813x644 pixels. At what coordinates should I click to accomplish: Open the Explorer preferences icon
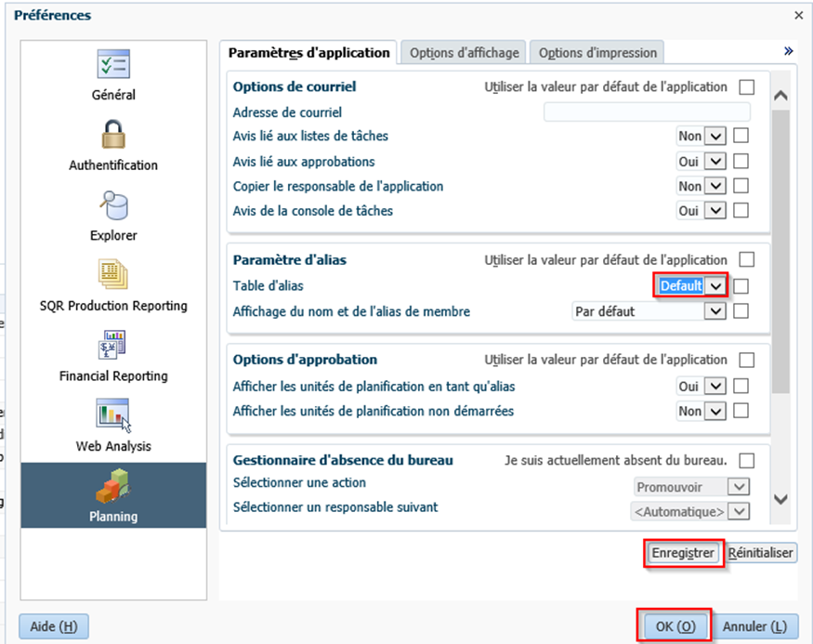[x=113, y=205]
